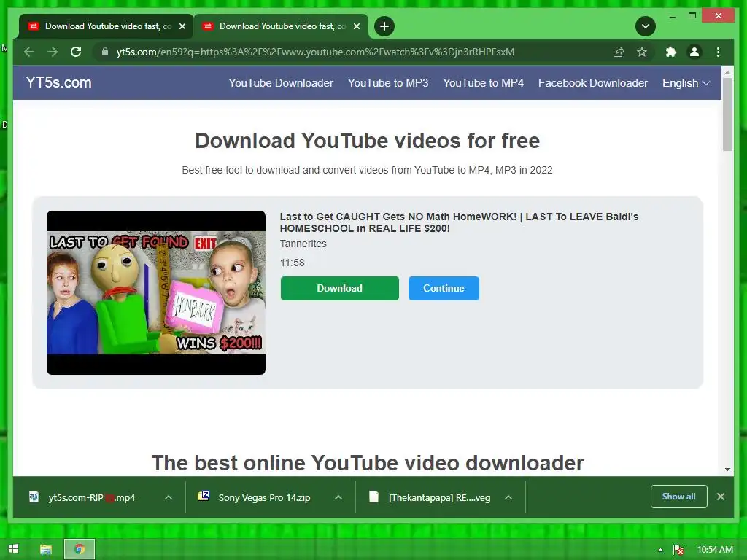Viewport: 747px width, 560px height.
Task: Expand the English language dropdown
Action: coord(686,83)
